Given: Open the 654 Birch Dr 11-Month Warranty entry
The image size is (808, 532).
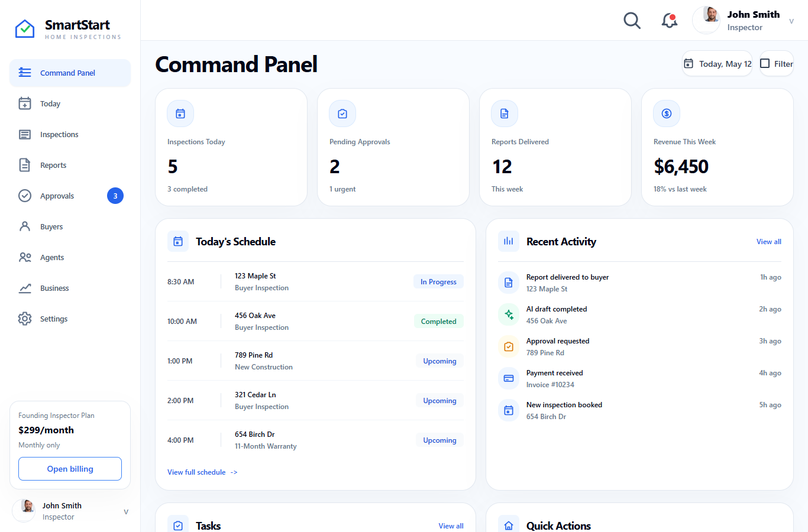Looking at the screenshot, I should (x=315, y=440).
